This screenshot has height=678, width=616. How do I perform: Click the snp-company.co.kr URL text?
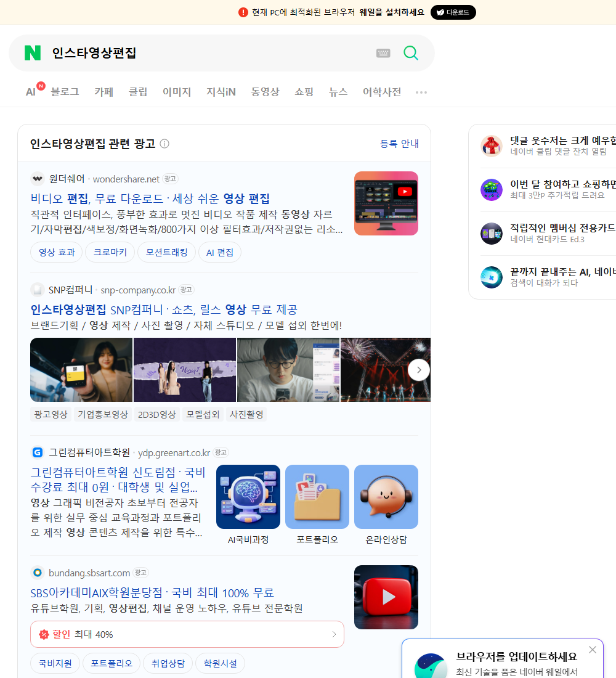pos(138,290)
